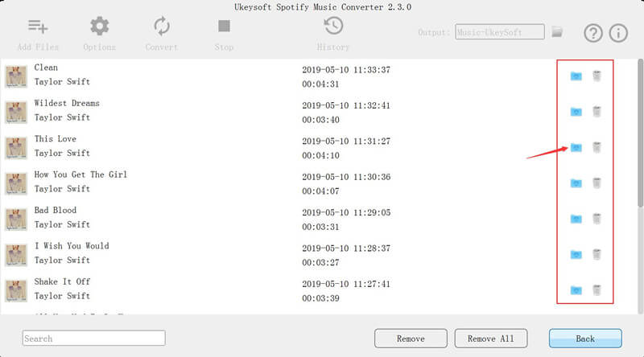Select the song title Wildest Dreams

[67, 104]
